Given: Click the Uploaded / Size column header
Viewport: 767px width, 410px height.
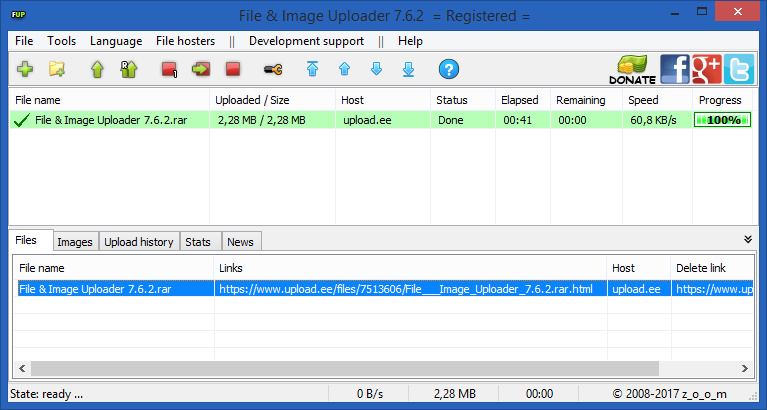Looking at the screenshot, I should coord(272,100).
